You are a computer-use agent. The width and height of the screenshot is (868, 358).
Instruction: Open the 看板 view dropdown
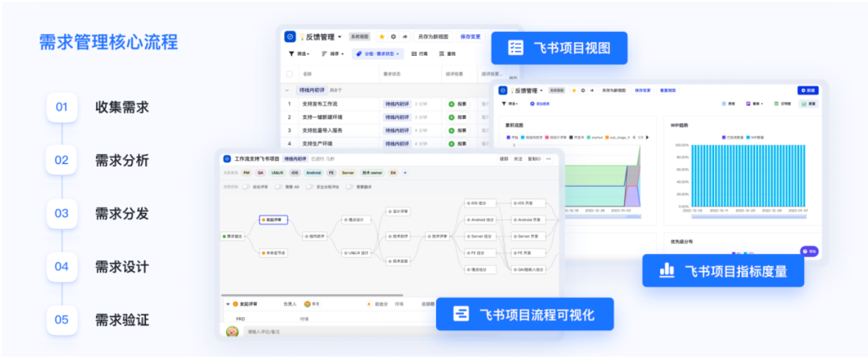pyautogui.click(x=754, y=104)
